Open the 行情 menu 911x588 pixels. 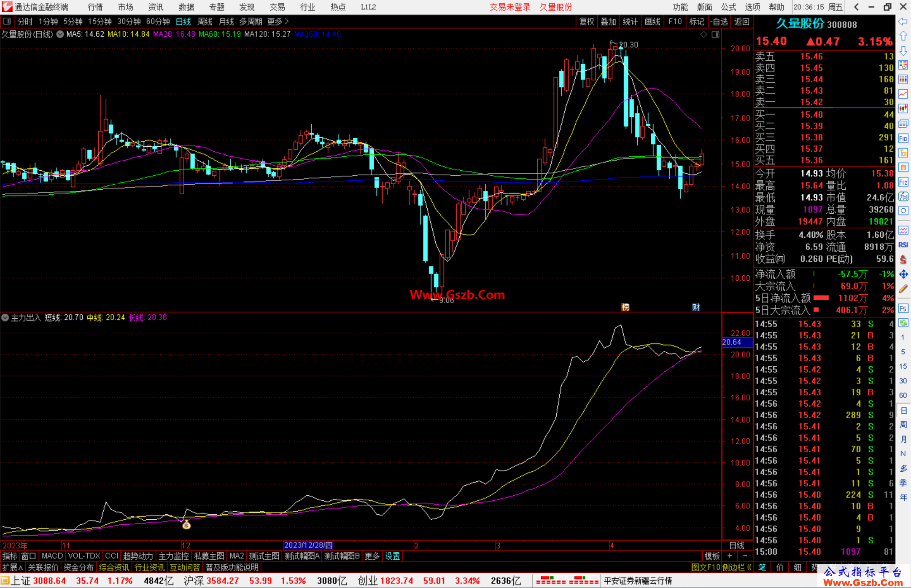95,7
